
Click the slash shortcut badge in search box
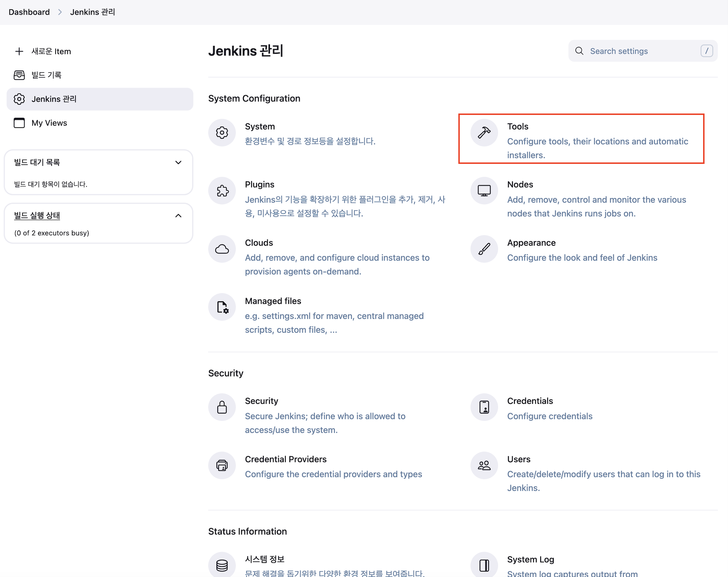pos(706,51)
